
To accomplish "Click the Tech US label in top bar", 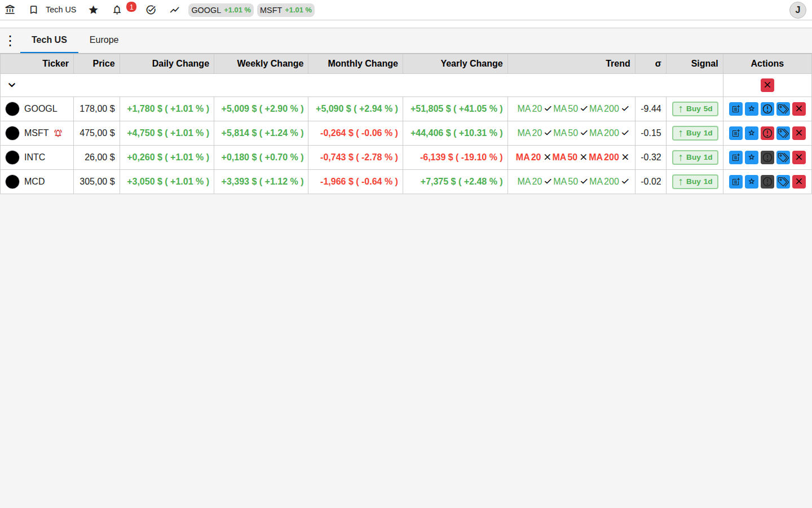I will pyautogui.click(x=61, y=10).
